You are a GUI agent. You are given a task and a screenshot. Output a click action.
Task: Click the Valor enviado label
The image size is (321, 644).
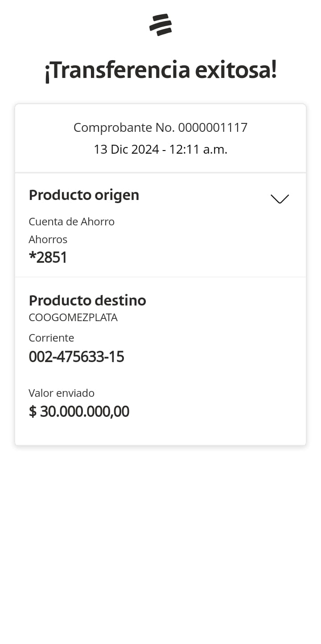(62, 393)
